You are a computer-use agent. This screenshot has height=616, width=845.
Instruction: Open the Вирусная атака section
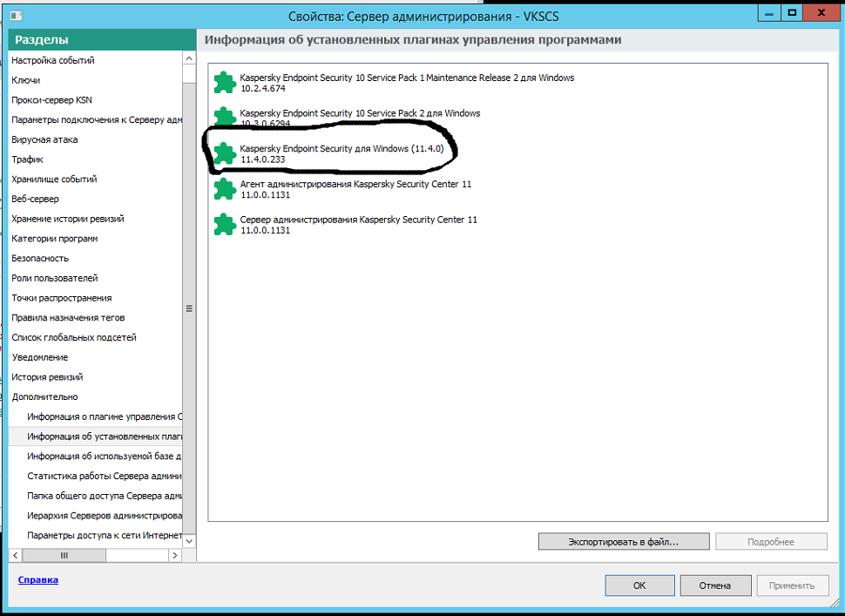tap(44, 139)
